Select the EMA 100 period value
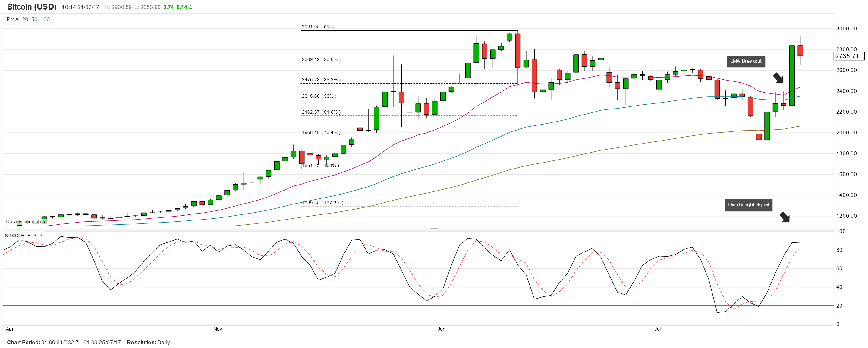The width and height of the screenshot is (868, 348). [45, 19]
